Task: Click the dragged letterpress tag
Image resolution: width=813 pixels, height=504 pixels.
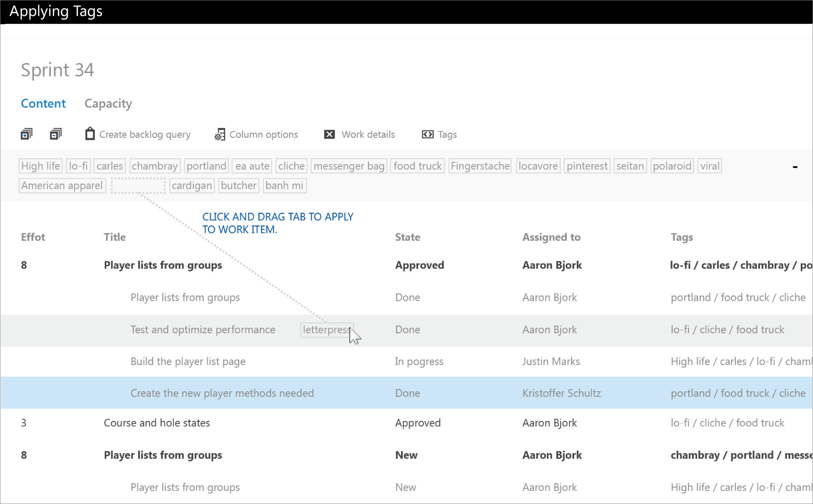Action: click(x=327, y=330)
